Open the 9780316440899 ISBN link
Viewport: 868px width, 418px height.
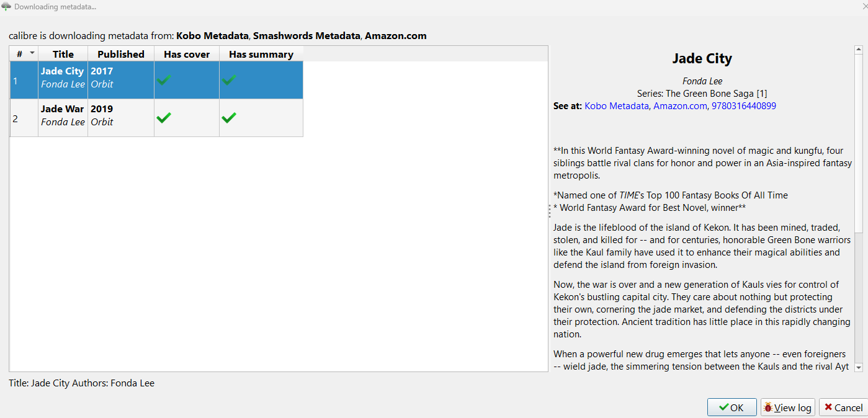pyautogui.click(x=744, y=106)
